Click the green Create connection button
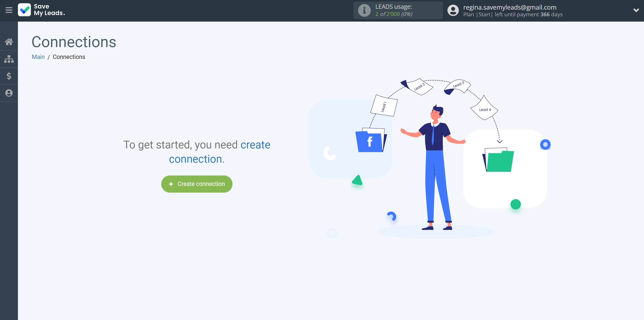The width and height of the screenshot is (644, 320). point(197,184)
